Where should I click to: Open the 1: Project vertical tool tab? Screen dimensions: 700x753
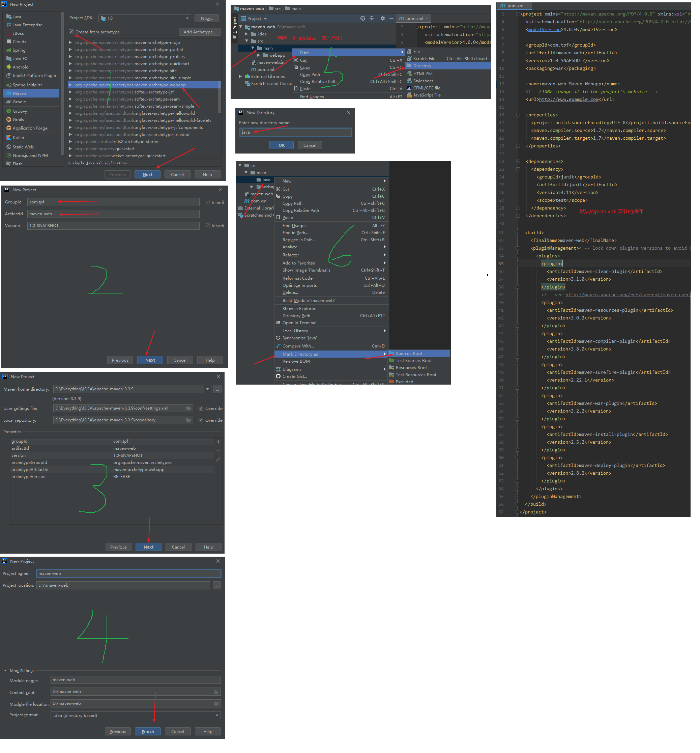click(x=235, y=28)
